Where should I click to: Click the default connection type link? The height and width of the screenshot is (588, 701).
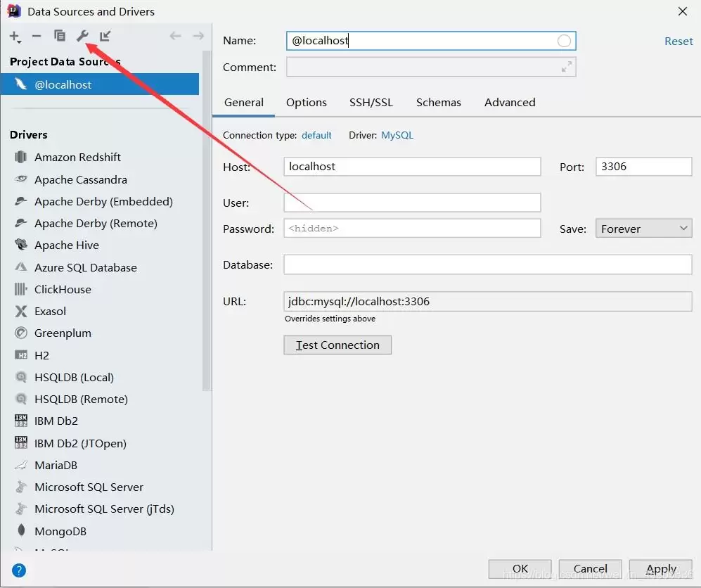coord(316,136)
